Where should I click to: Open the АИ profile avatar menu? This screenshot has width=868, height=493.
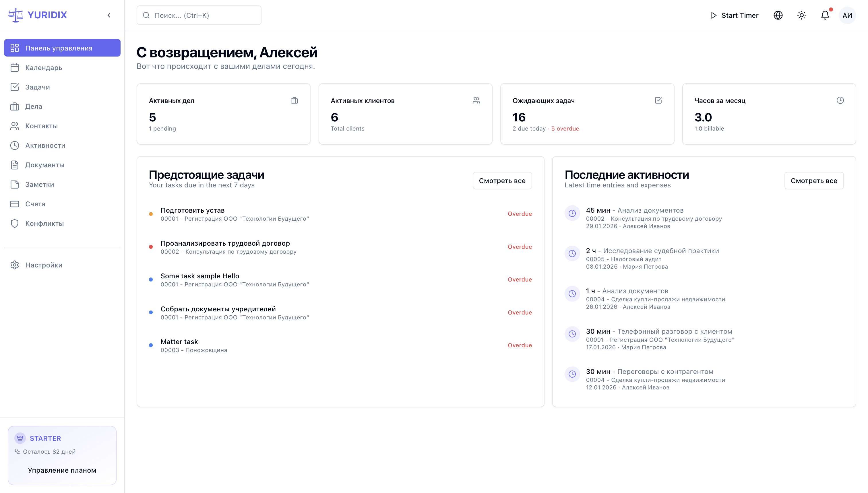tap(847, 15)
